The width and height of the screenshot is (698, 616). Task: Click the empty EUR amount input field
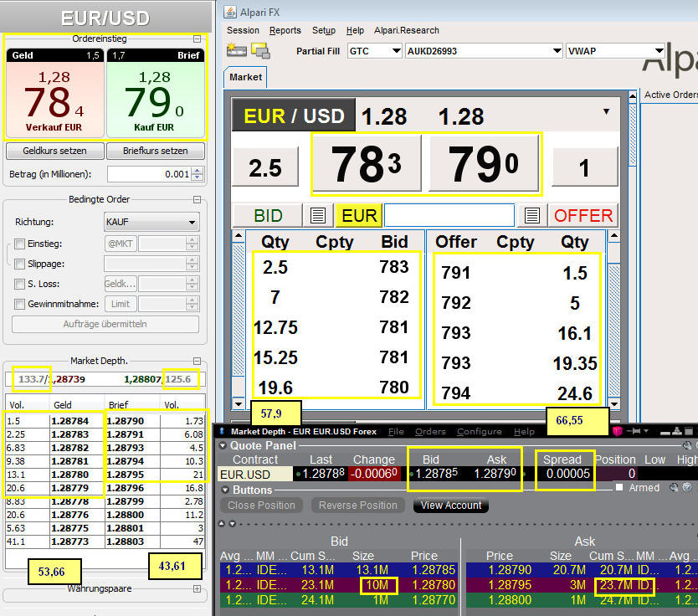[x=449, y=216]
